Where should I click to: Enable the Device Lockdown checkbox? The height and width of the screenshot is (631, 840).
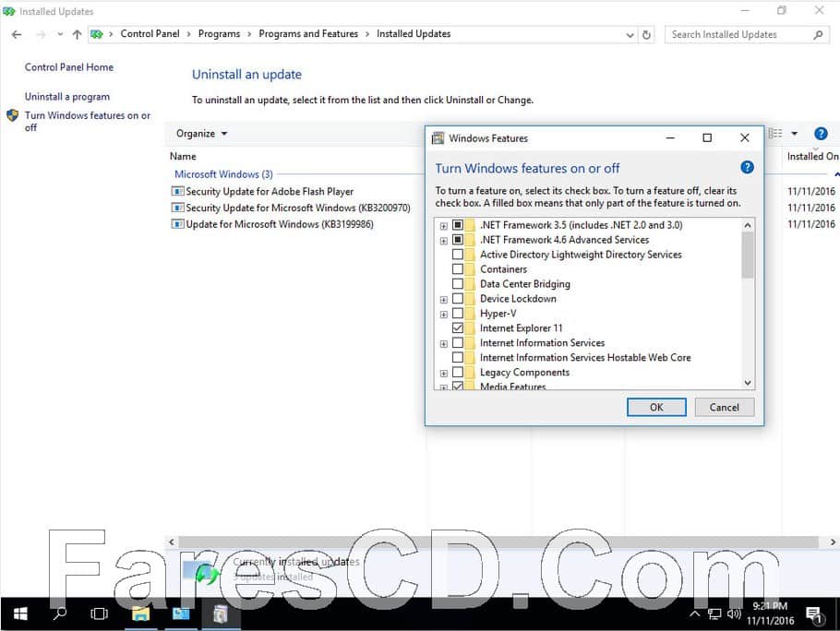[458, 299]
